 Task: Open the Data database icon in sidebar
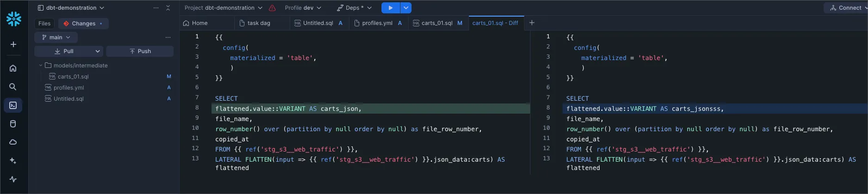(13, 124)
